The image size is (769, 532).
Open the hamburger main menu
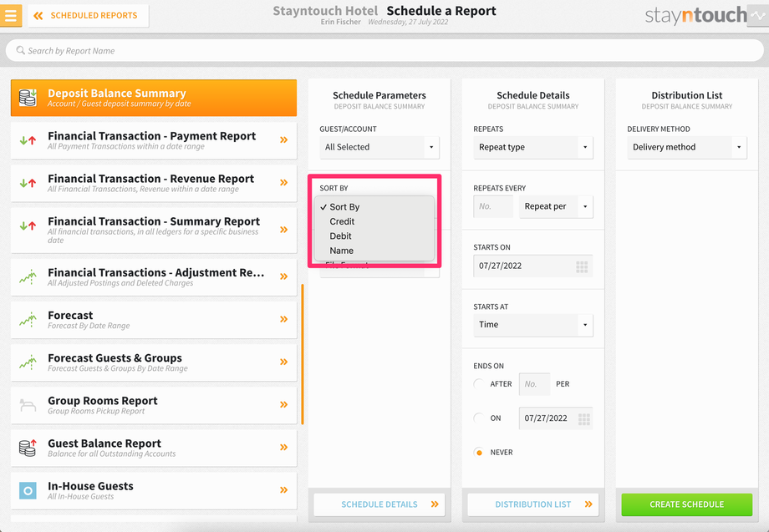(x=11, y=15)
